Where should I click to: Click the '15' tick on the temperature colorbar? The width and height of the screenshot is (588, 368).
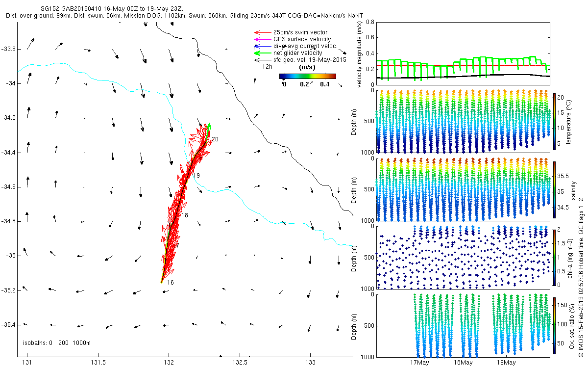tap(561, 112)
